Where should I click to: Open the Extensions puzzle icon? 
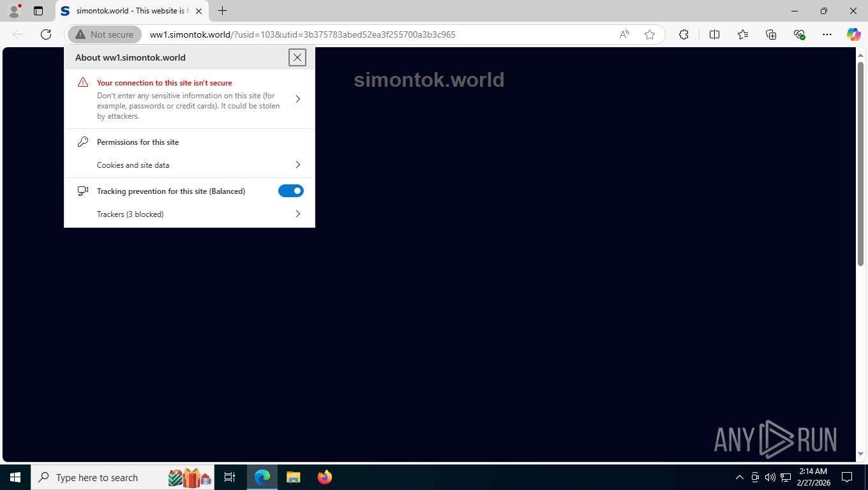[x=684, y=34]
